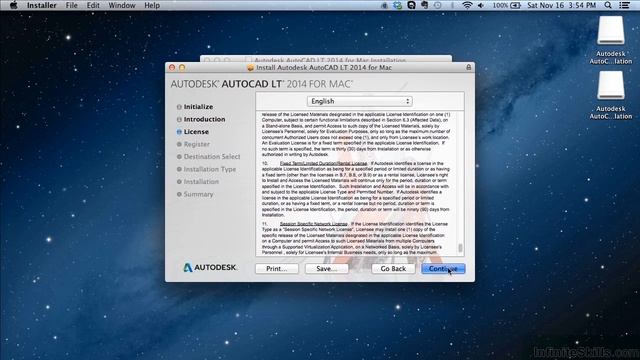Click the lock icon in installer title bar
Viewport: 640px width, 360px height.
[469, 67]
